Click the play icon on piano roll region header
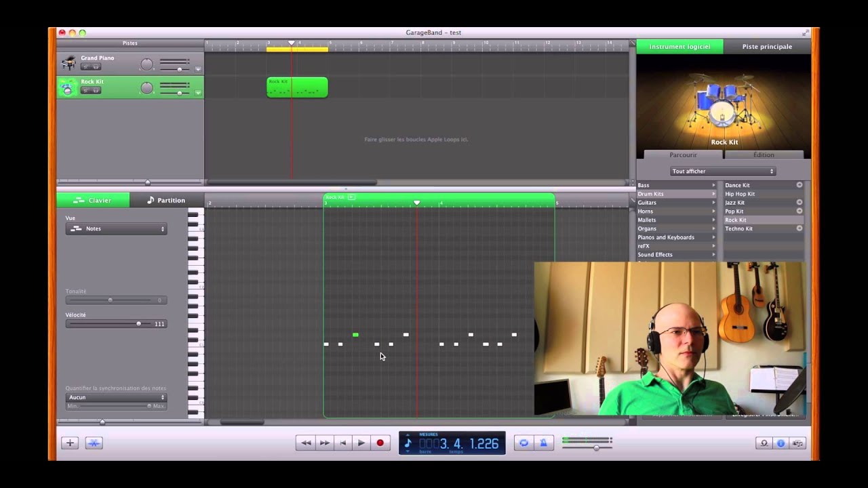868x488 pixels. (x=351, y=197)
